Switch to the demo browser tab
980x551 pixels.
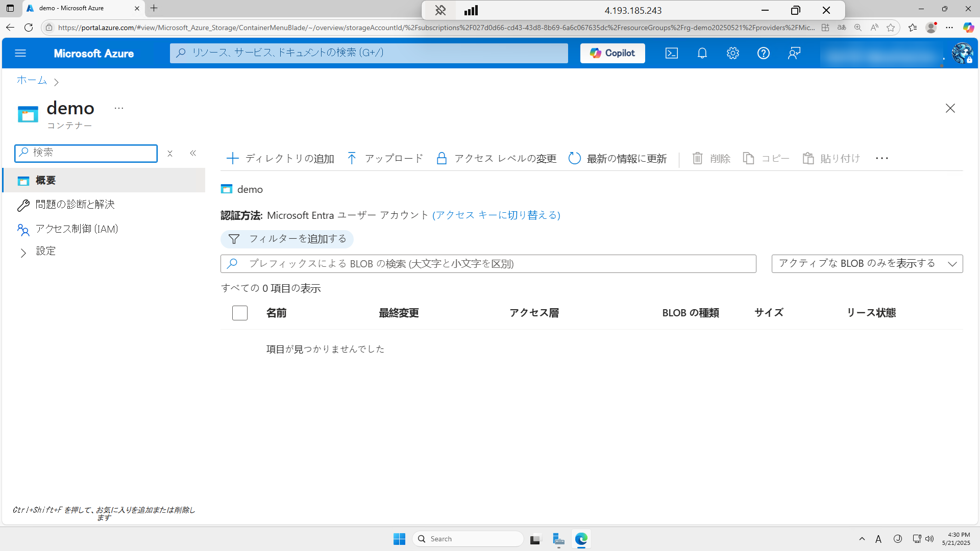click(x=71, y=8)
